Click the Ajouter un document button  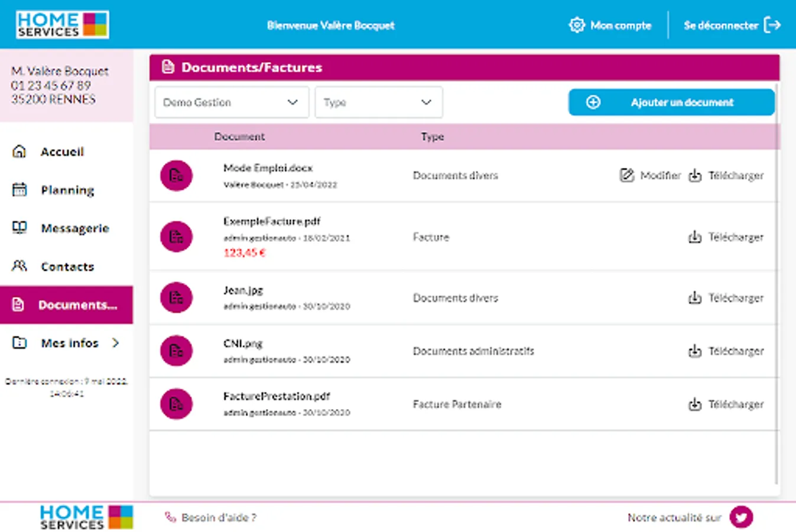[x=671, y=102]
